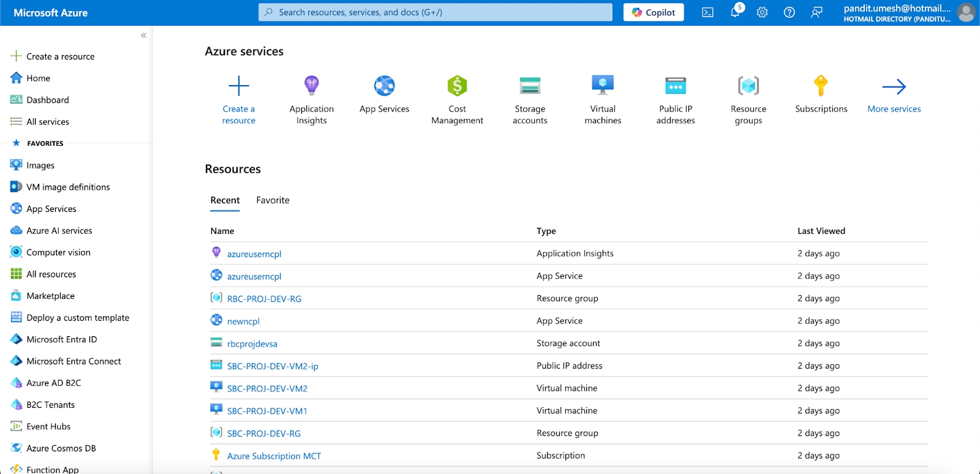Click the Type column header
This screenshot has width=980, height=474.
pos(546,231)
